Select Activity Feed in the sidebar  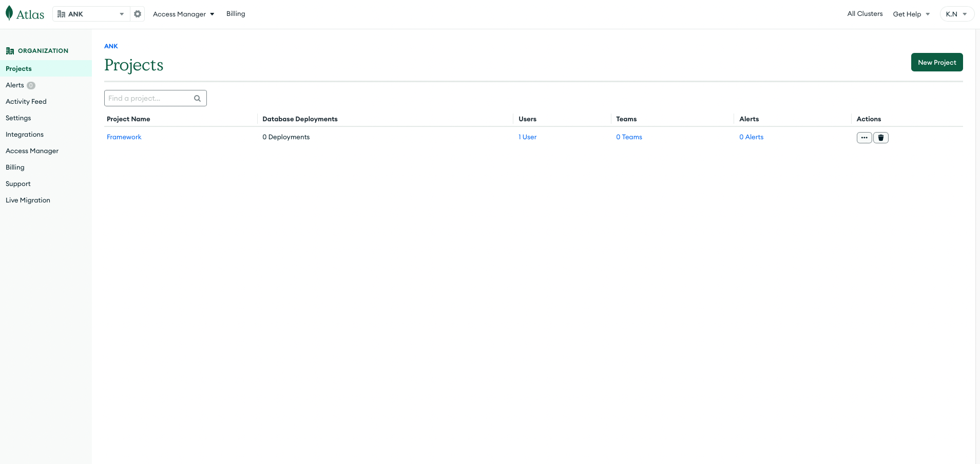26,101
